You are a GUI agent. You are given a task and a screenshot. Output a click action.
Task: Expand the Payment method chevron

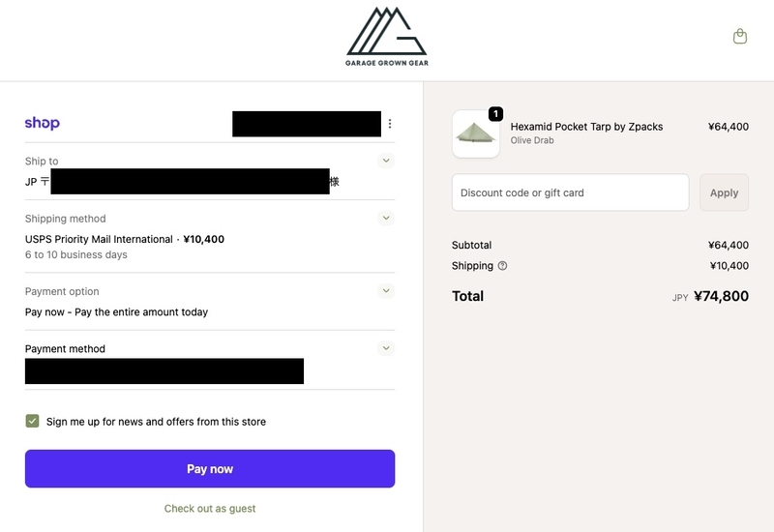tap(386, 348)
